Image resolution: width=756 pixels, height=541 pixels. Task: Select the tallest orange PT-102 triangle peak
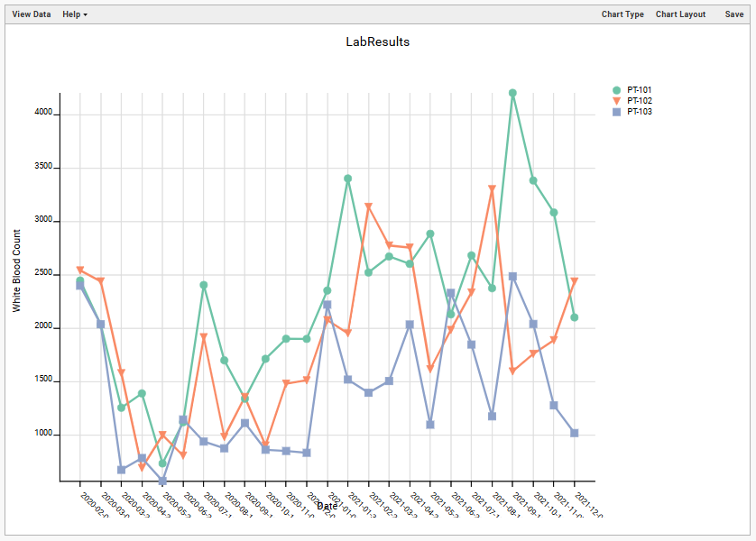click(492, 189)
